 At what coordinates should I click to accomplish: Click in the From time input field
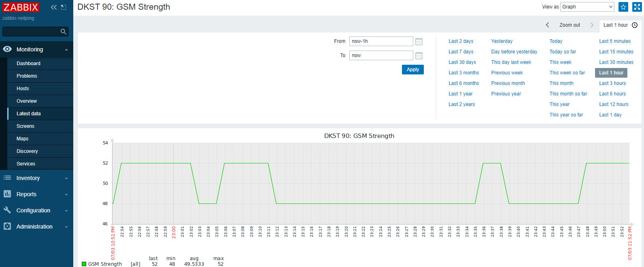point(380,41)
